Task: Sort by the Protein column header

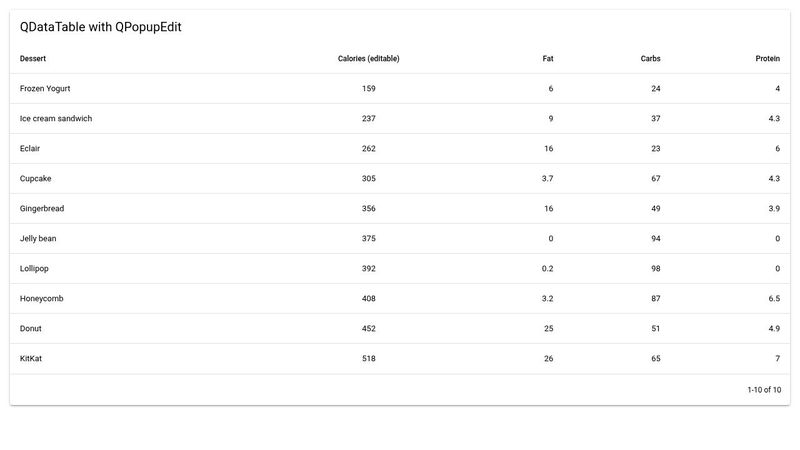Action: tap(767, 59)
